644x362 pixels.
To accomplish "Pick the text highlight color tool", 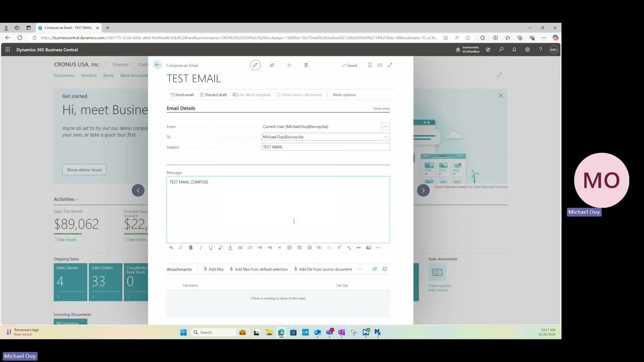I will click(x=220, y=247).
